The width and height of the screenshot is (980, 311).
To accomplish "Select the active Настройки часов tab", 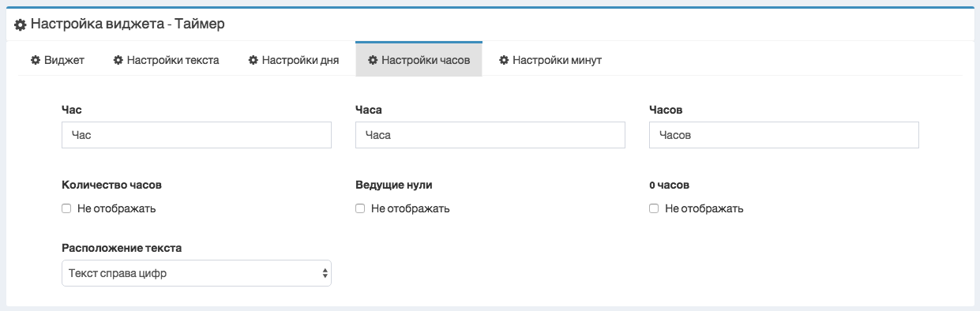I will click(419, 59).
